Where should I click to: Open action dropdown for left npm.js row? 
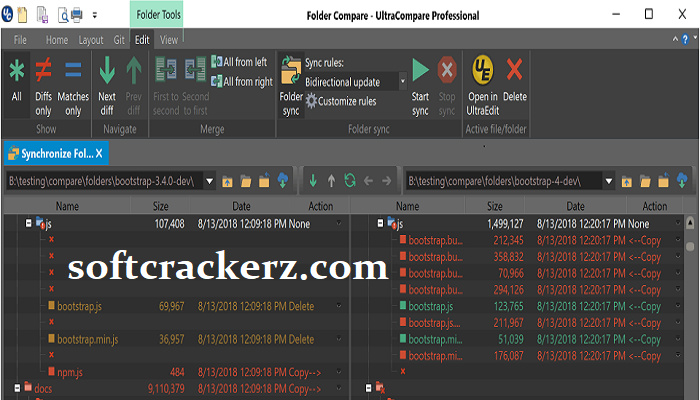click(x=339, y=372)
